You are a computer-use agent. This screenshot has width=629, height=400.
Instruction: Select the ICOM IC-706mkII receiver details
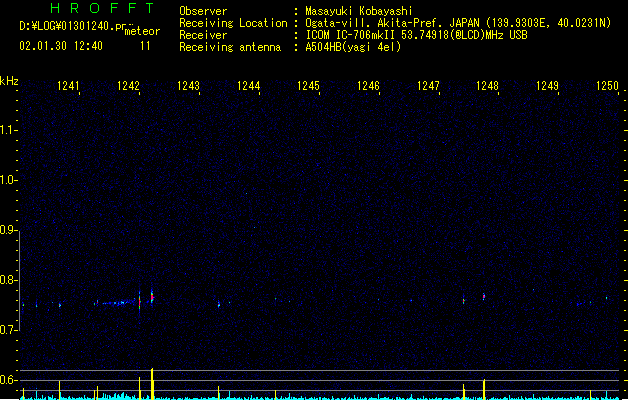pos(416,35)
